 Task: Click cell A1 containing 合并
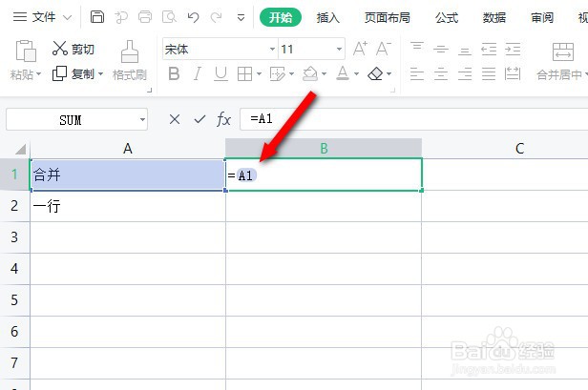128,174
